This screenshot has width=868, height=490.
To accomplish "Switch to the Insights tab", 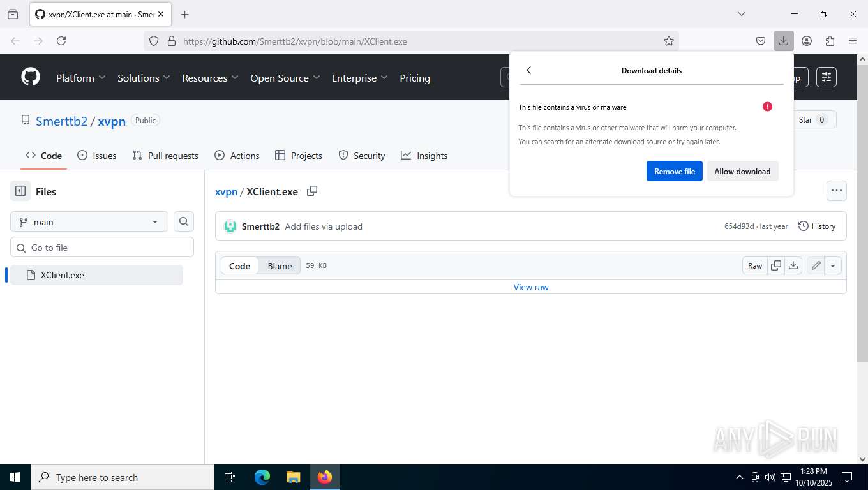I will tap(424, 156).
